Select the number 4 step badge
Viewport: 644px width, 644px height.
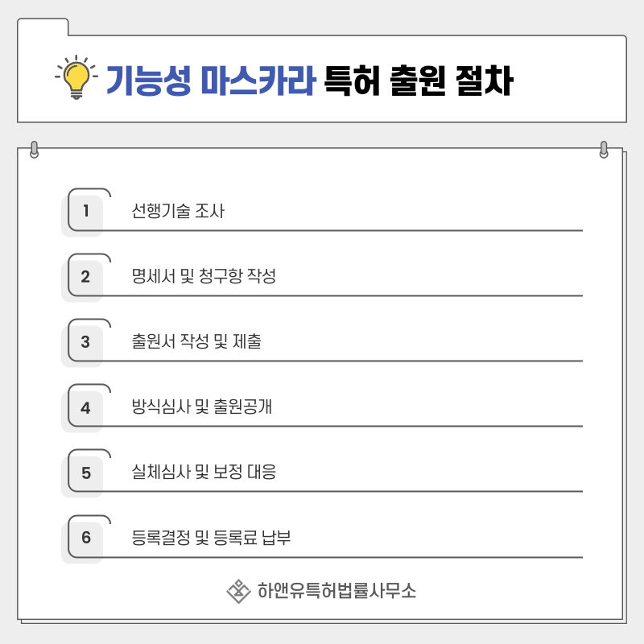[85, 407]
